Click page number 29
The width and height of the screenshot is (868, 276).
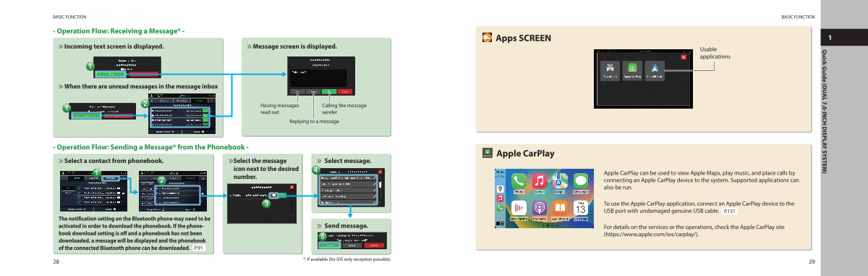click(811, 261)
